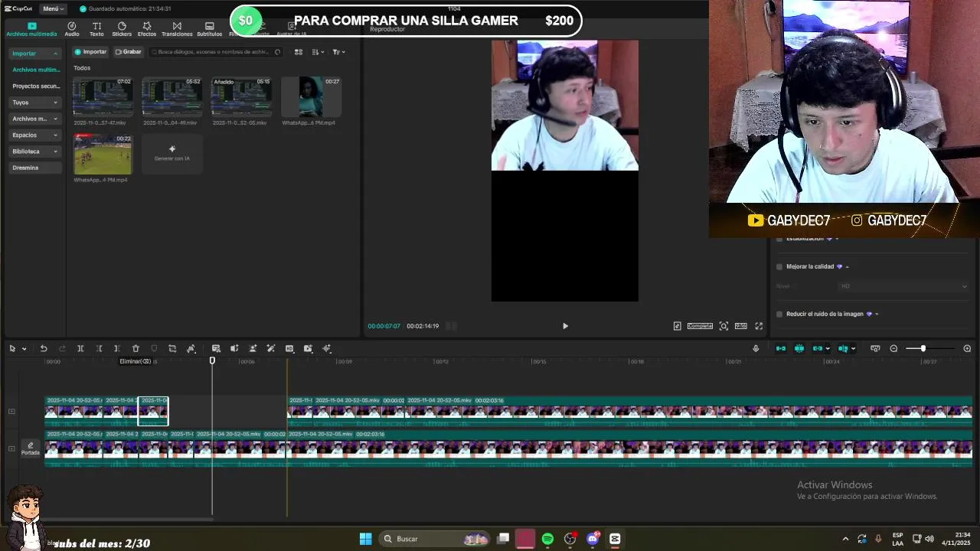Toggle timeline preview axis

(843, 349)
